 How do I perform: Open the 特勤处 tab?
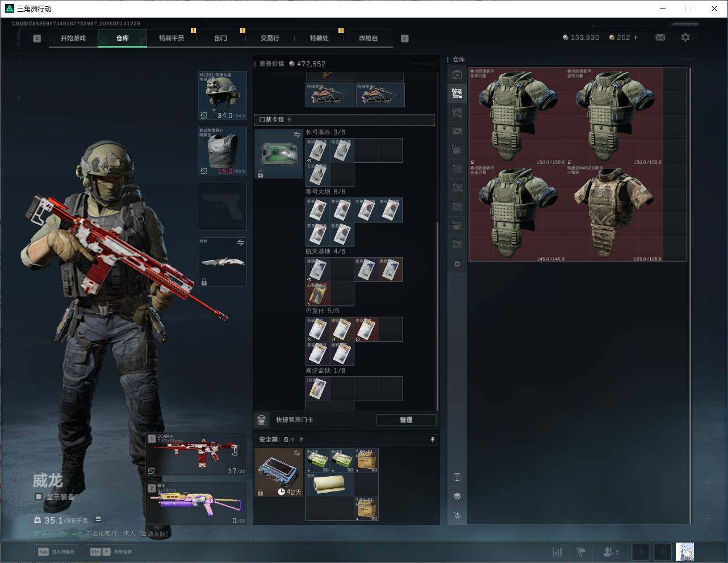tap(319, 38)
